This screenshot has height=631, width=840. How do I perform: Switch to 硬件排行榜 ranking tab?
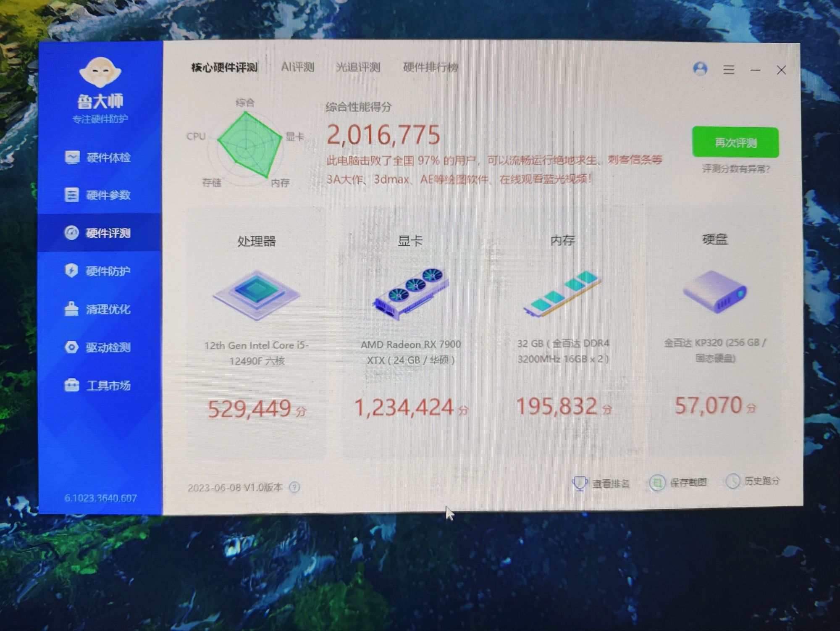(430, 67)
